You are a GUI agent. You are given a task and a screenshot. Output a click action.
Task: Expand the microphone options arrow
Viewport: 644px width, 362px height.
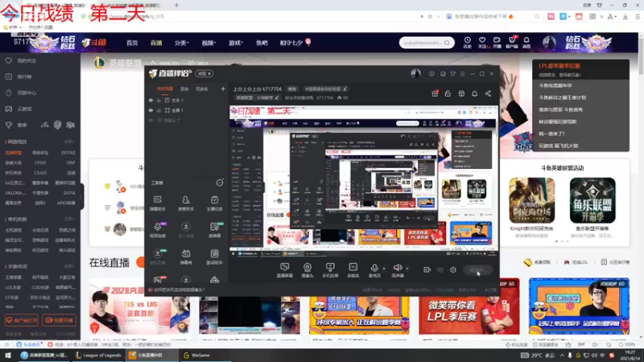click(384, 269)
